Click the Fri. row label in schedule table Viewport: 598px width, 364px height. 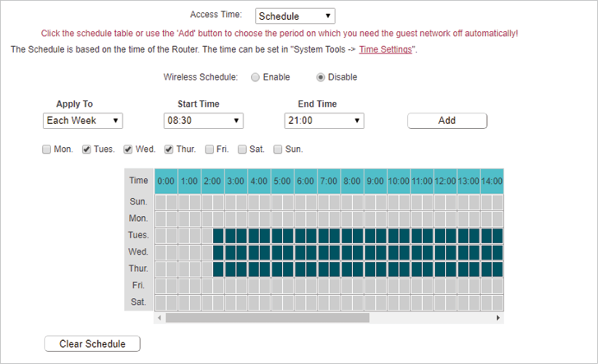coord(138,285)
